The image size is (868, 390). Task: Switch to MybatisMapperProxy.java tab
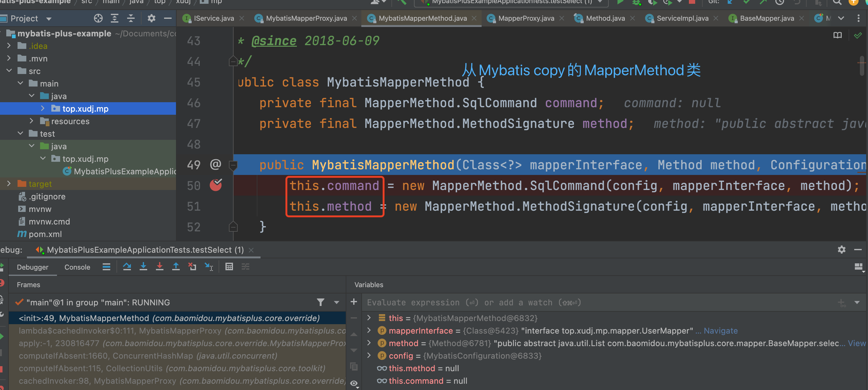coord(306,18)
